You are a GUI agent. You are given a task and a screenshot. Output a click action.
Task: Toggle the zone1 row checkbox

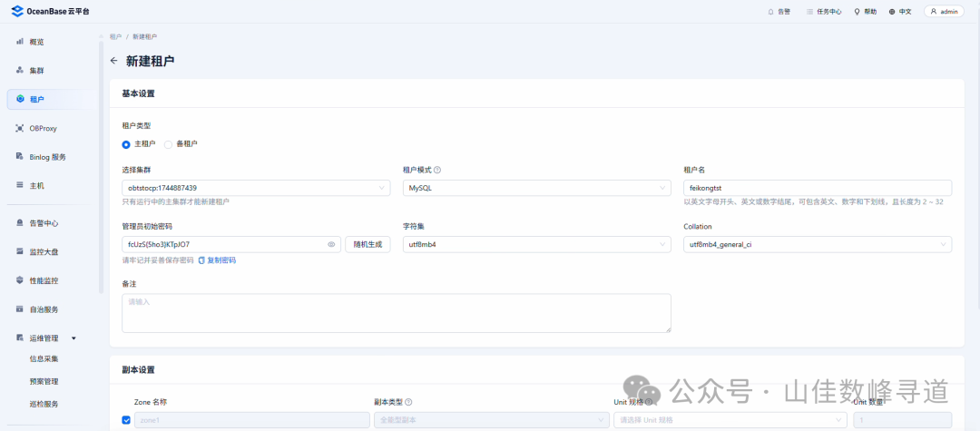[126, 420]
